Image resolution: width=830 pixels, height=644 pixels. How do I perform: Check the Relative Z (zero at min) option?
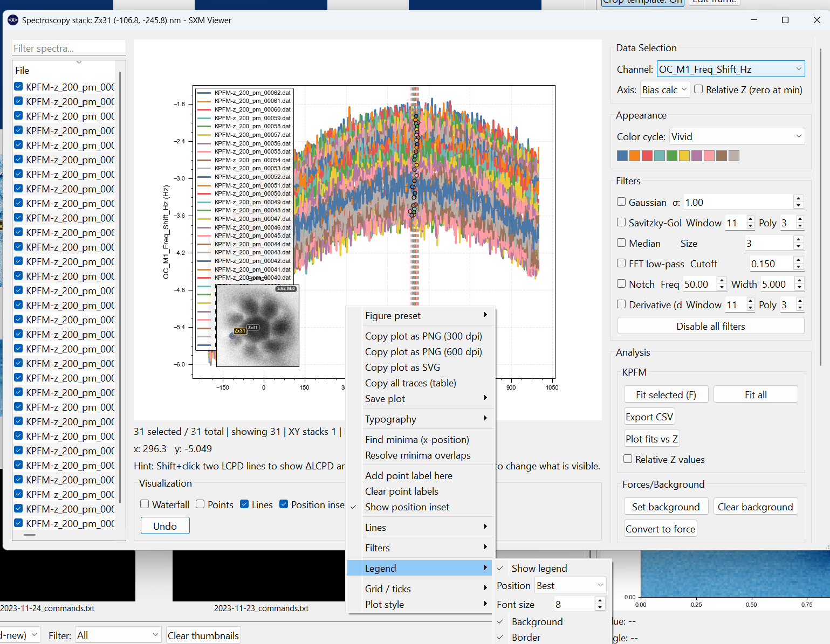click(x=698, y=89)
